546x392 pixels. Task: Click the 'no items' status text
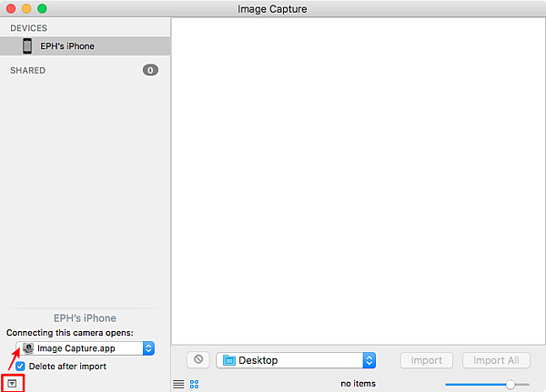pyautogui.click(x=358, y=384)
